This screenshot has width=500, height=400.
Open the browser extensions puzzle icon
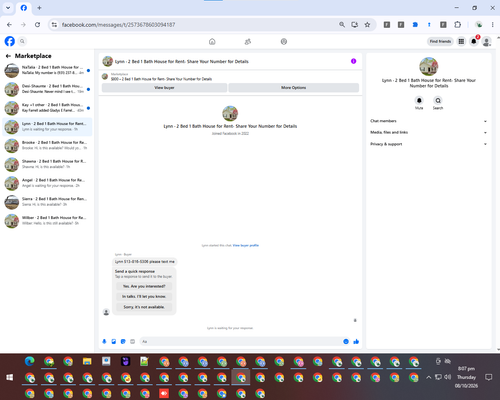[457, 25]
